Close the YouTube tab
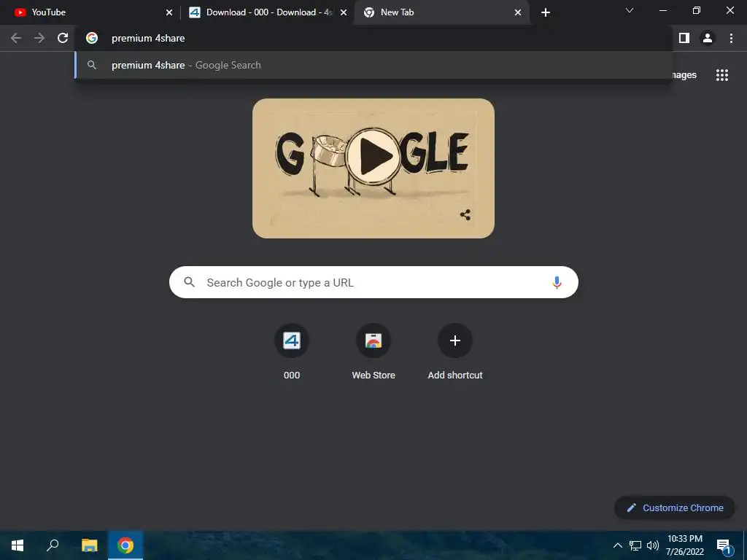The height and width of the screenshot is (560, 747). coord(169,12)
